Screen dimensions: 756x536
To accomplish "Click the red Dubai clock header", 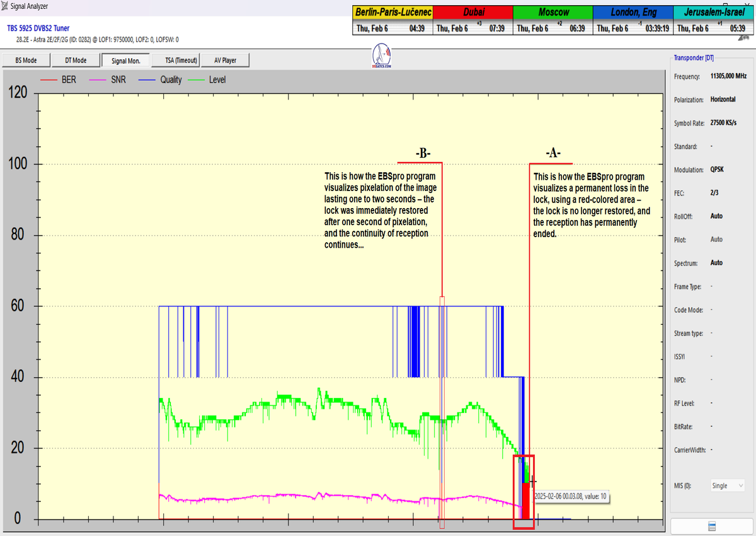I will (473, 13).
